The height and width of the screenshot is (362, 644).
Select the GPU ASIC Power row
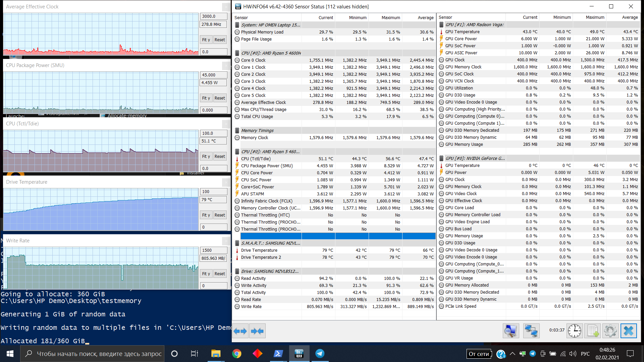click(539, 53)
